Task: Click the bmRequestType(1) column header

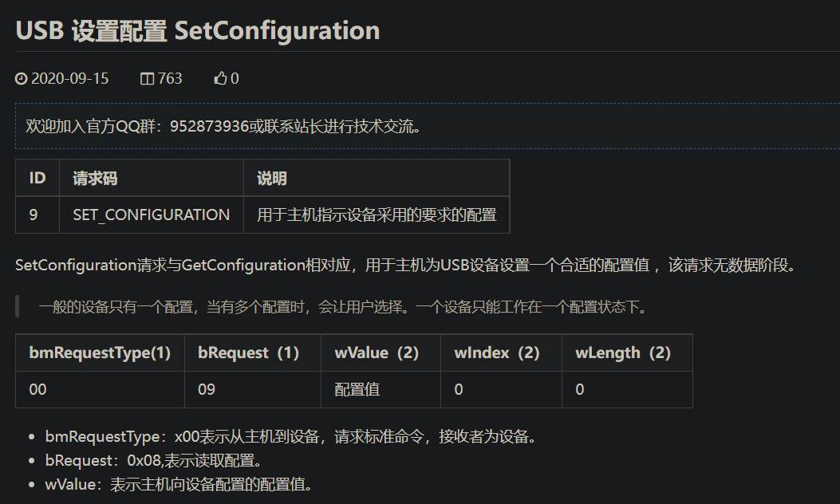Action: click(x=101, y=352)
